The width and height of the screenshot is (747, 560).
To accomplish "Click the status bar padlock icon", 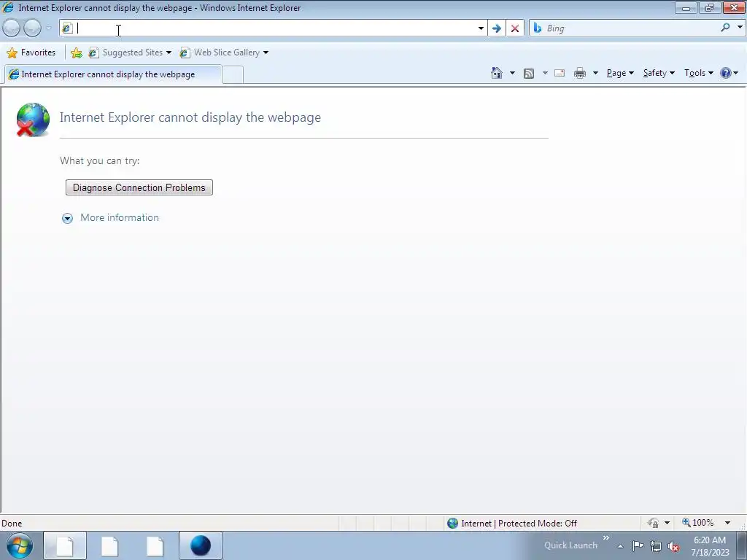I will (x=653, y=524).
